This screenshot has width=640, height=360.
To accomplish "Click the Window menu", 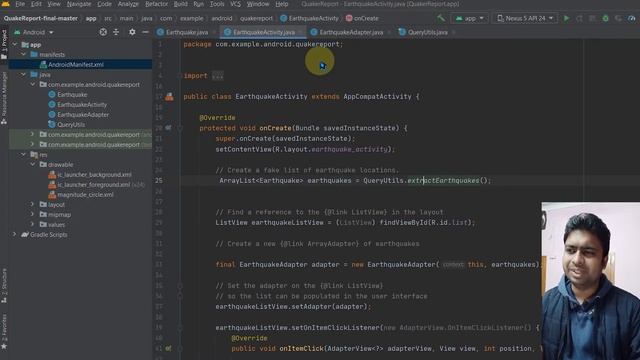I will coord(258,4).
